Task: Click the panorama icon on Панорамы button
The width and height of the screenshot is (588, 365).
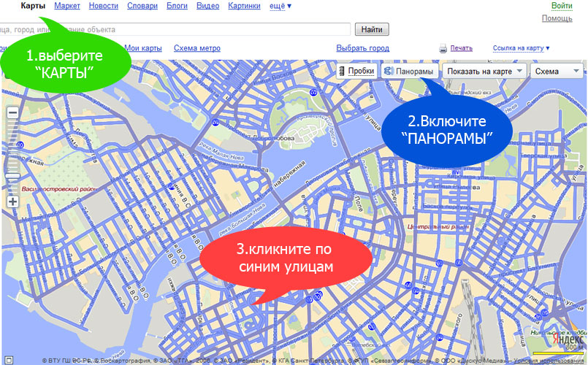Action: pyautogui.click(x=389, y=71)
